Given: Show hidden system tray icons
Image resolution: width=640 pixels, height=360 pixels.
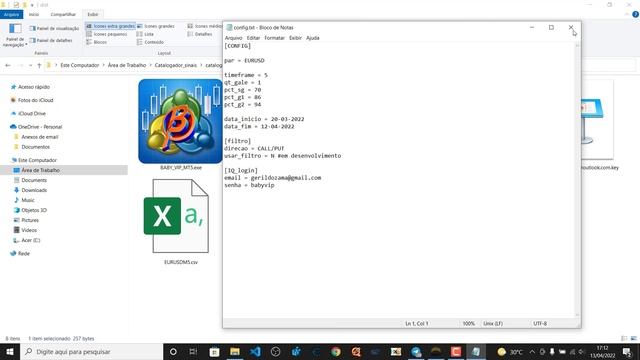Looking at the screenshot, I should [x=532, y=351].
